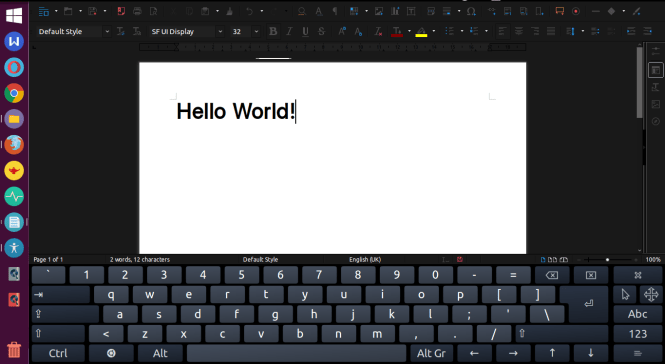Toggle Bold formatting
This screenshot has height=364, width=665.
click(273, 31)
